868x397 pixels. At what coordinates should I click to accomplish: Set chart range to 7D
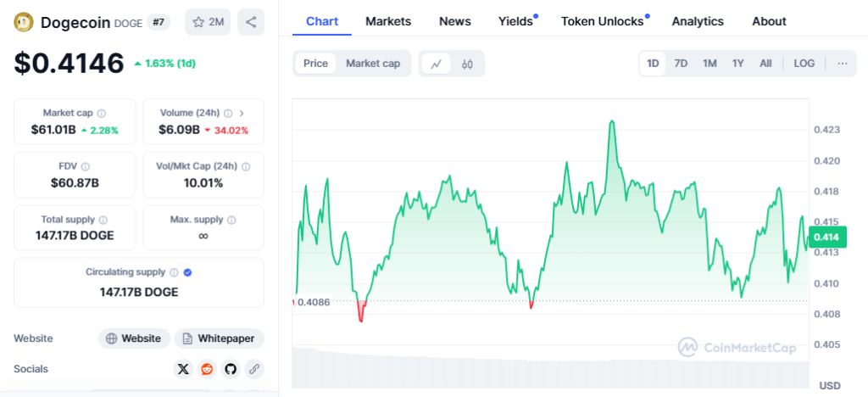click(681, 64)
